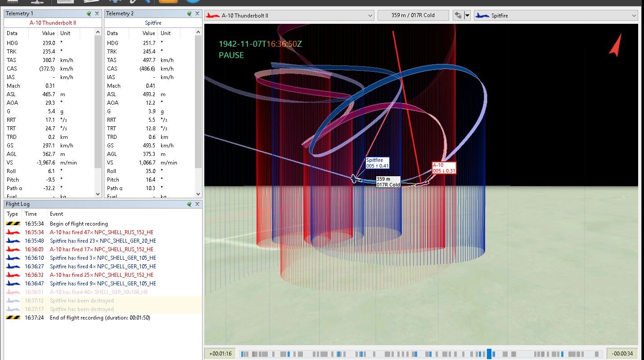Click the ASL 493.2 m row in Telemetry 2
Screen dimensions: 644x360
point(150,94)
